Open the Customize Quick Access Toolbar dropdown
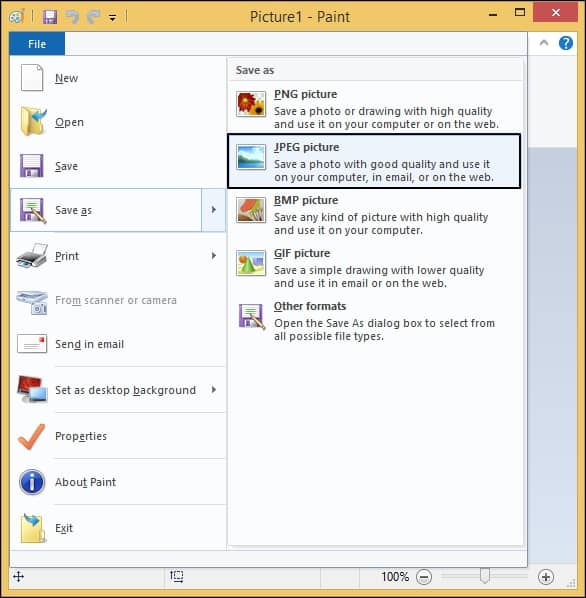The width and height of the screenshot is (586, 598). (112, 18)
